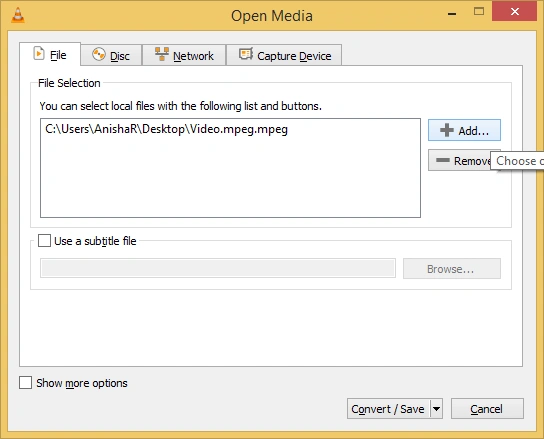Click the File tab's play-document icon
This screenshot has height=439, width=544.
[39, 54]
